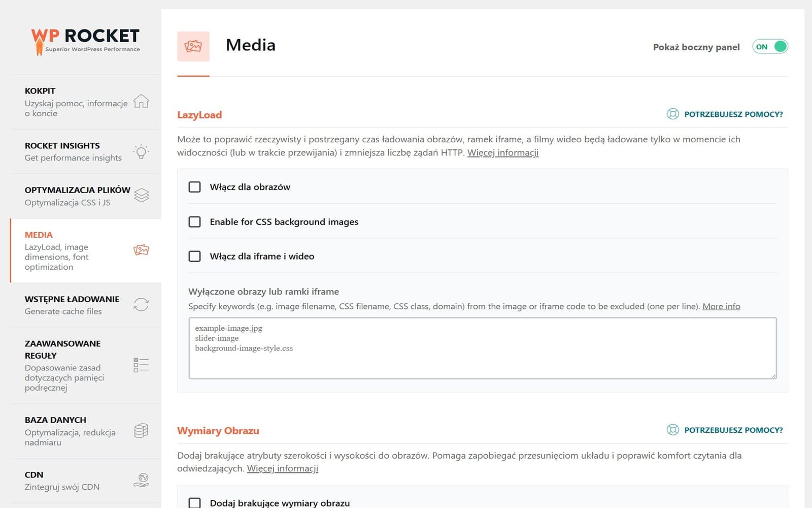812x508 pixels.
Task: Check Dodaj brakujące wymiary obrazu
Action: [x=195, y=503]
